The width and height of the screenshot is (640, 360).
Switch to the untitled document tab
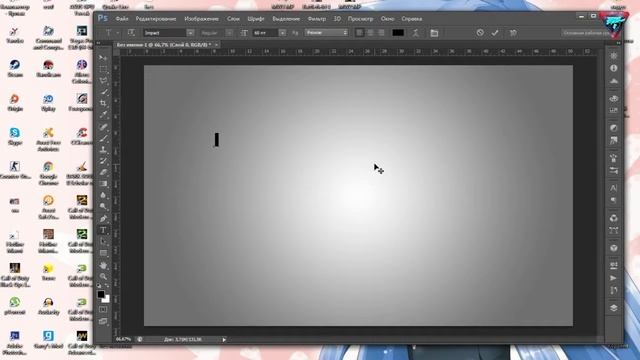[x=164, y=44]
